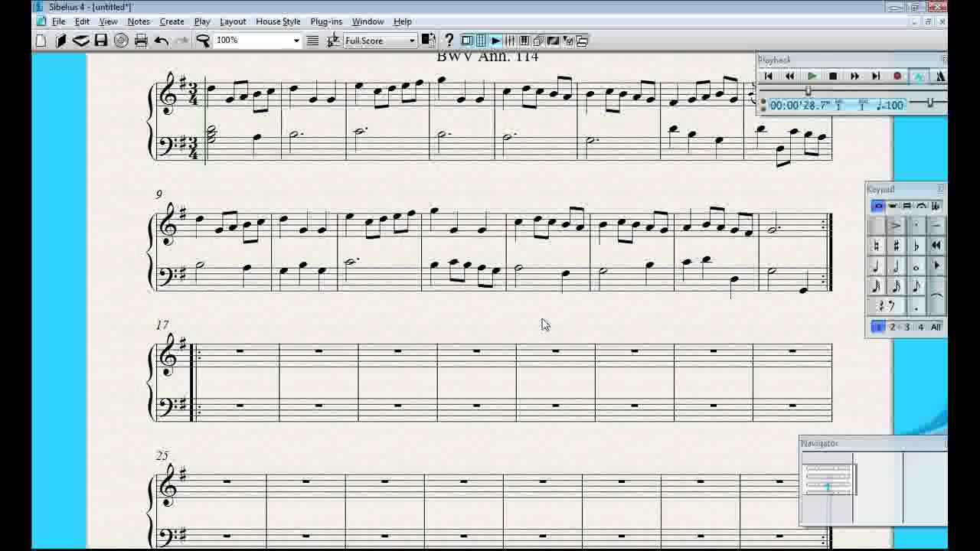This screenshot has height=551, width=980.
Task: Open the Plug-ins menu
Action: pyautogui.click(x=326, y=21)
